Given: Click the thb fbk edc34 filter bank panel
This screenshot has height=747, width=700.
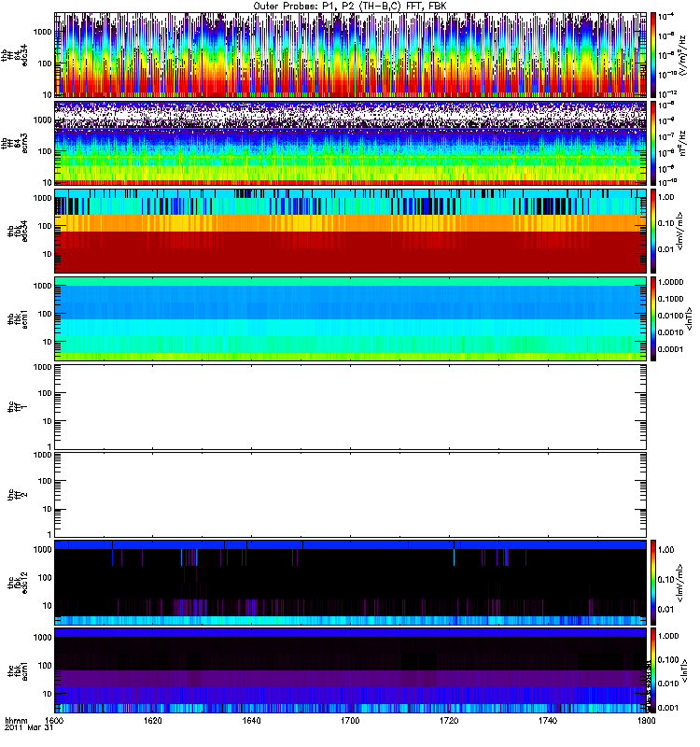Looking at the screenshot, I should [x=350, y=230].
